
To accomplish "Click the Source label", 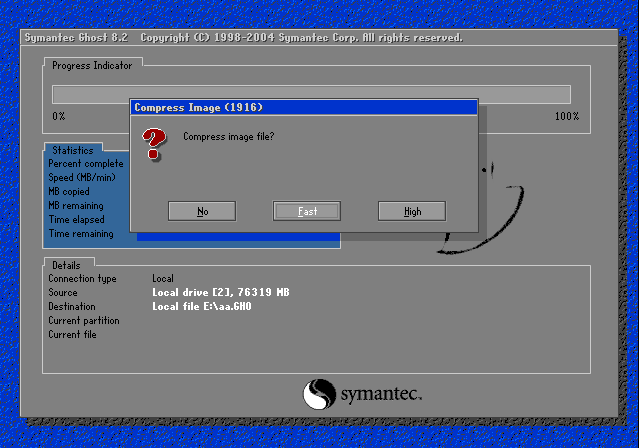I will click(x=63, y=293).
